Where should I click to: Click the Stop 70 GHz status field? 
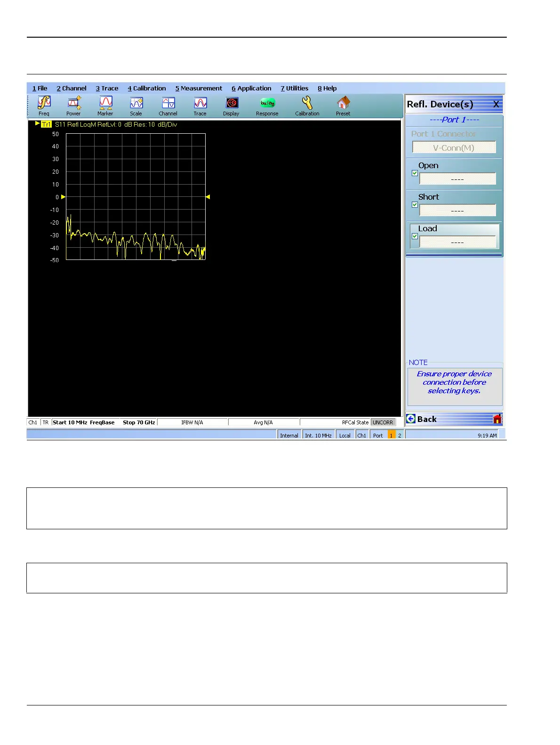click(139, 422)
